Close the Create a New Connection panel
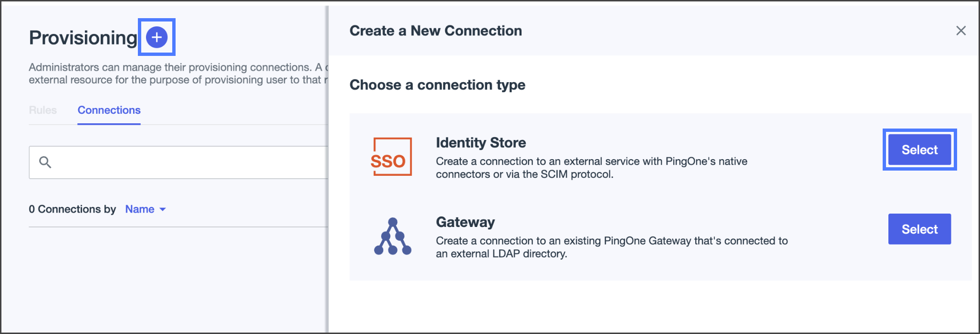Viewport: 980px width, 334px height. point(961,31)
